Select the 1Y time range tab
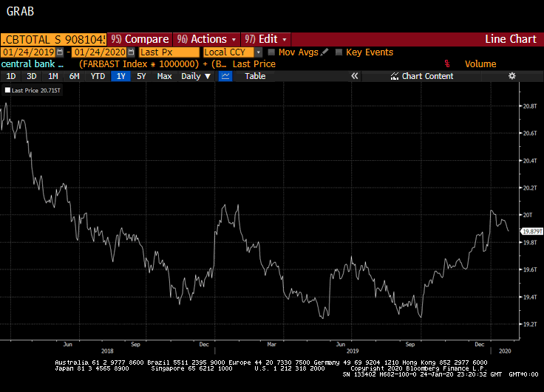 120,76
